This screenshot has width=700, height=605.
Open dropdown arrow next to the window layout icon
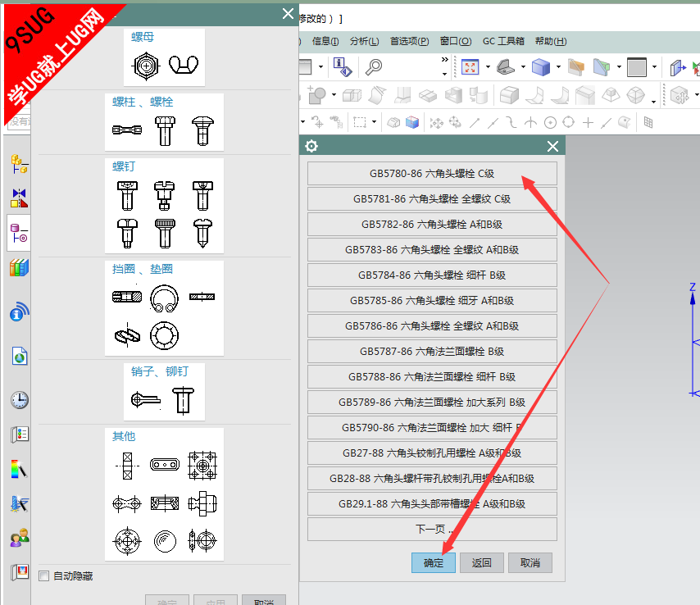(320, 67)
